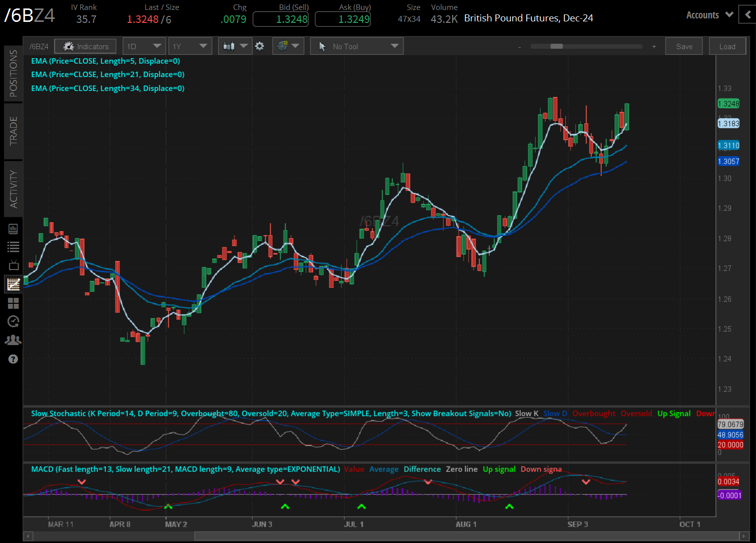Open the chart settings gear icon
The height and width of the screenshot is (543, 756).
260,46
